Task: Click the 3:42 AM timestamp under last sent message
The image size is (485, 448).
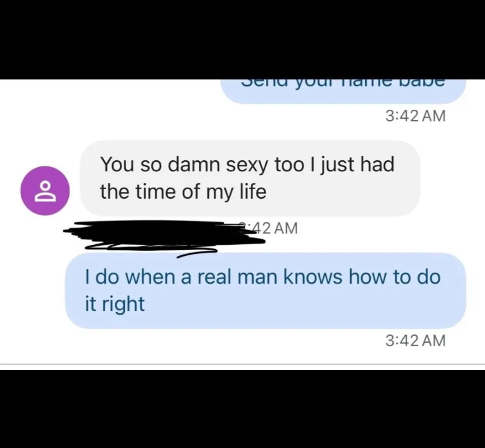Action: (x=416, y=340)
